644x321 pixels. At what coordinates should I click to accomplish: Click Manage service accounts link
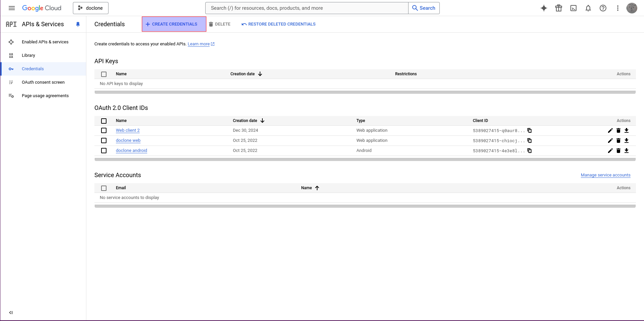[605, 175]
